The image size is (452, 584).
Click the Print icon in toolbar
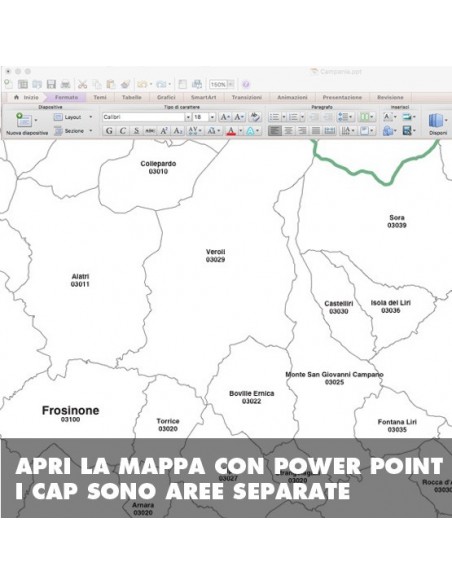click(66, 84)
